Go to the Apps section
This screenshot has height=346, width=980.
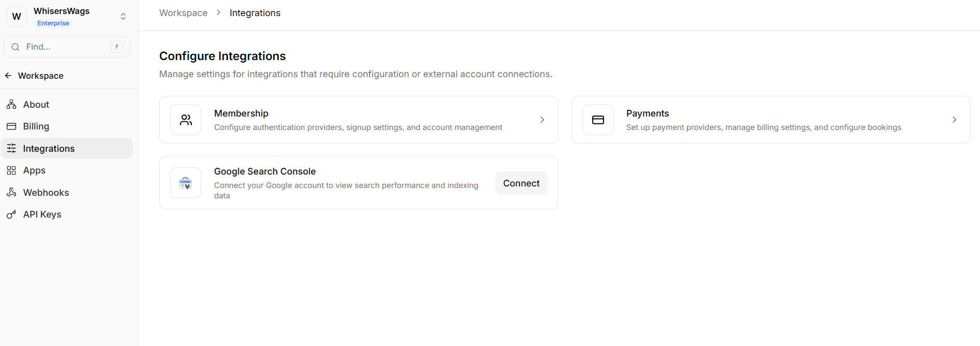[x=34, y=170]
